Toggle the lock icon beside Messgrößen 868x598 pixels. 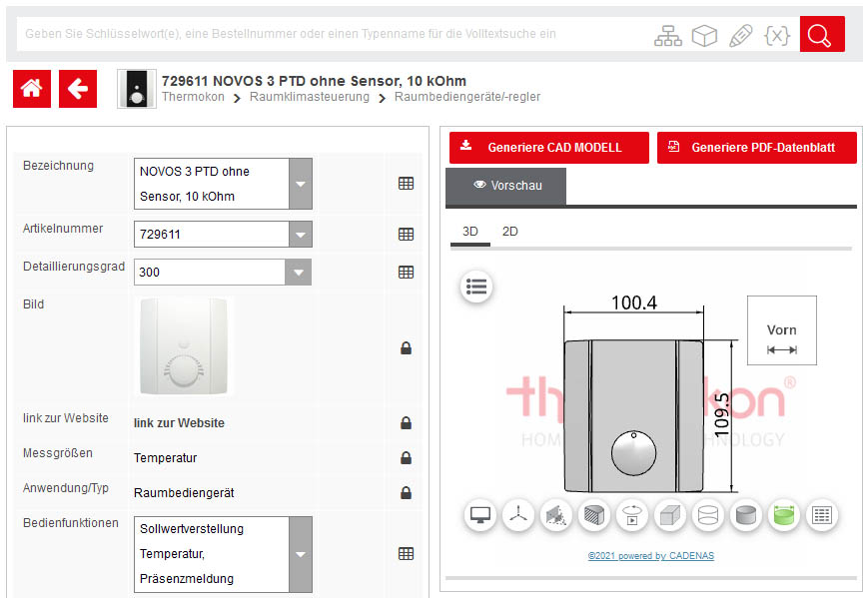coord(406,457)
